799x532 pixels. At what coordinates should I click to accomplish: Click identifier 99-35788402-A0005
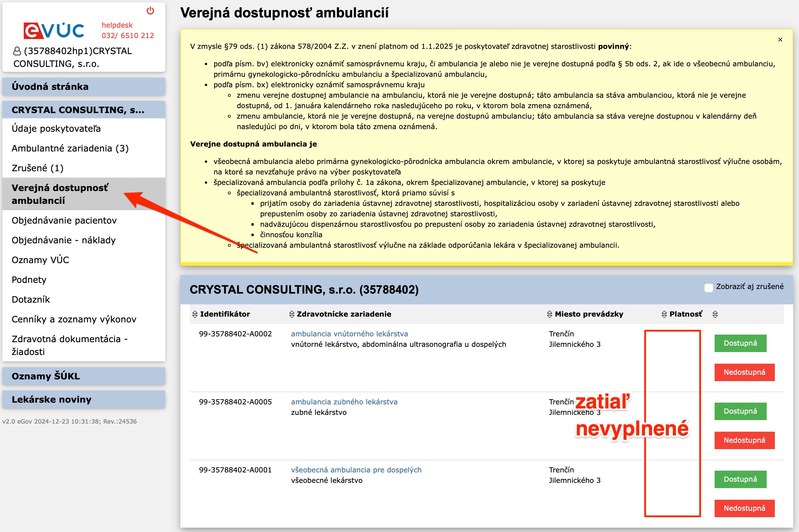(x=235, y=402)
